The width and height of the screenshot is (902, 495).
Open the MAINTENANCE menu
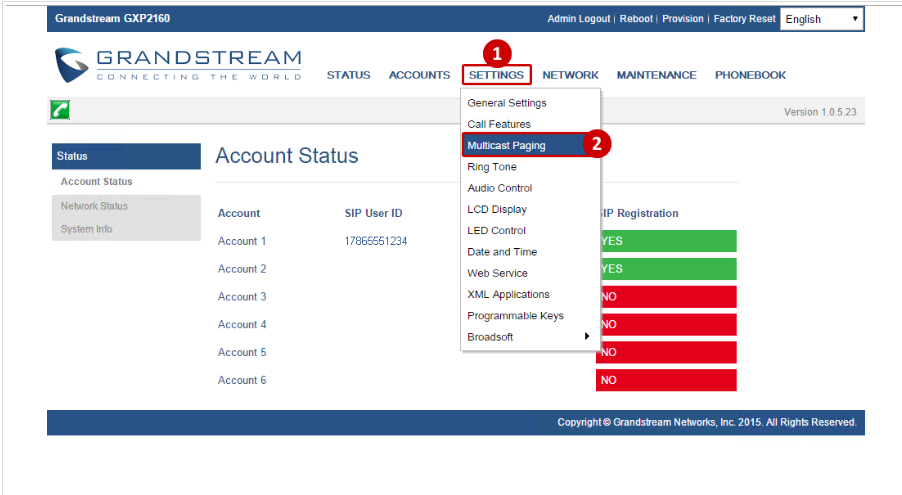pyautogui.click(x=656, y=75)
